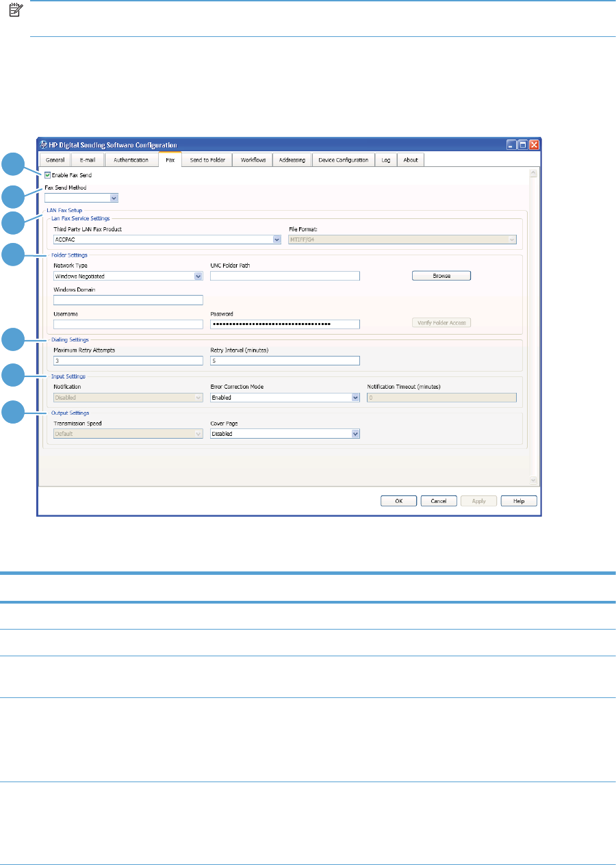Click the Cancel button
The width and height of the screenshot is (616, 865).
click(x=439, y=501)
